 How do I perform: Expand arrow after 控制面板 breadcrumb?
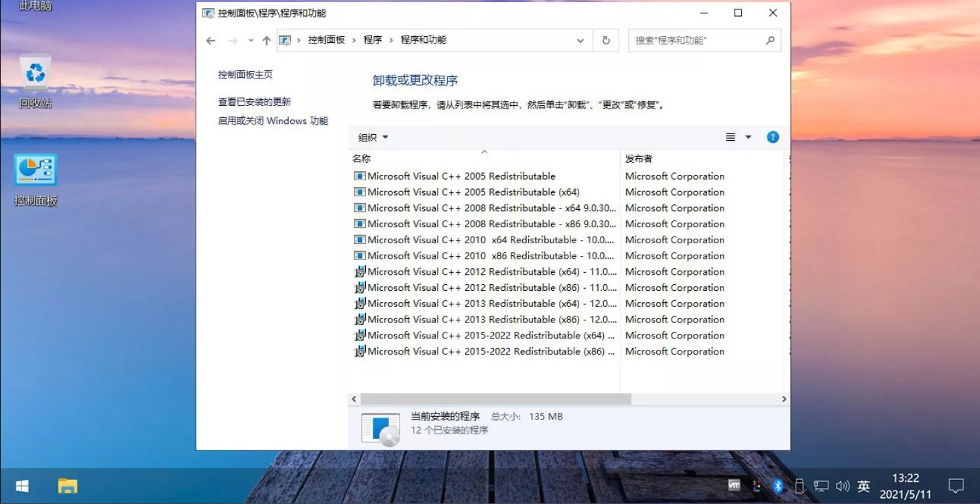point(354,40)
